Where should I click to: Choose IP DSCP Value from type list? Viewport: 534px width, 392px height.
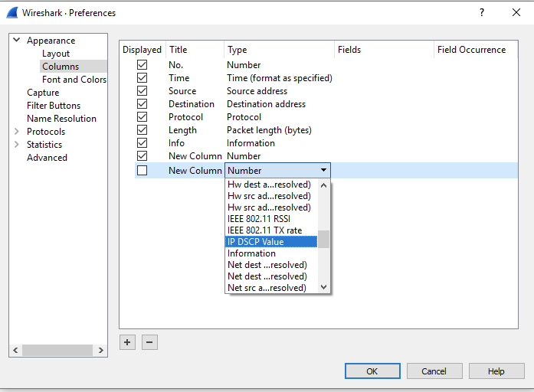271,242
